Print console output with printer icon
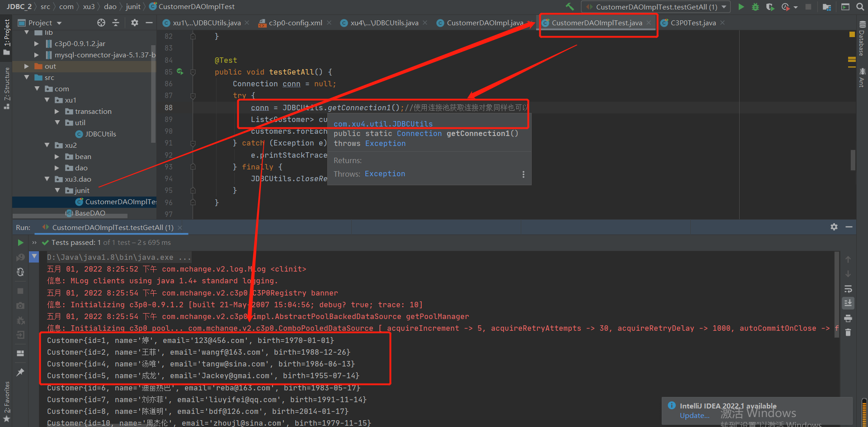The image size is (868, 427). pos(848,318)
